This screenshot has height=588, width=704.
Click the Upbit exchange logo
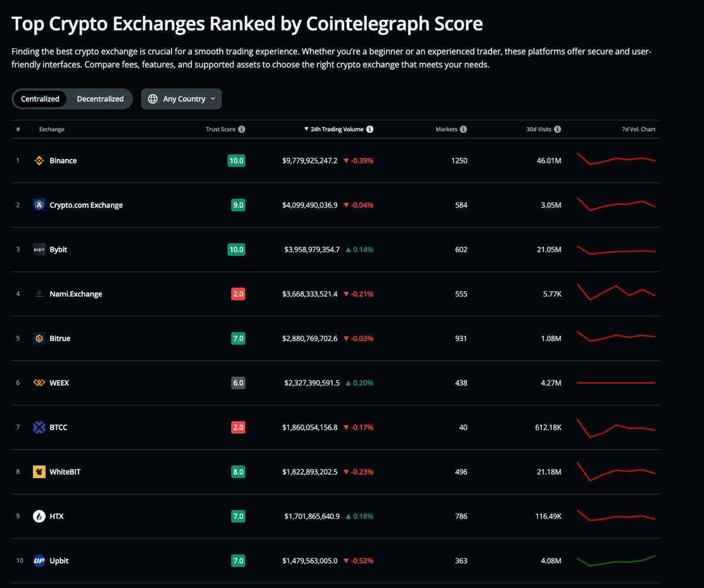pyautogui.click(x=40, y=561)
